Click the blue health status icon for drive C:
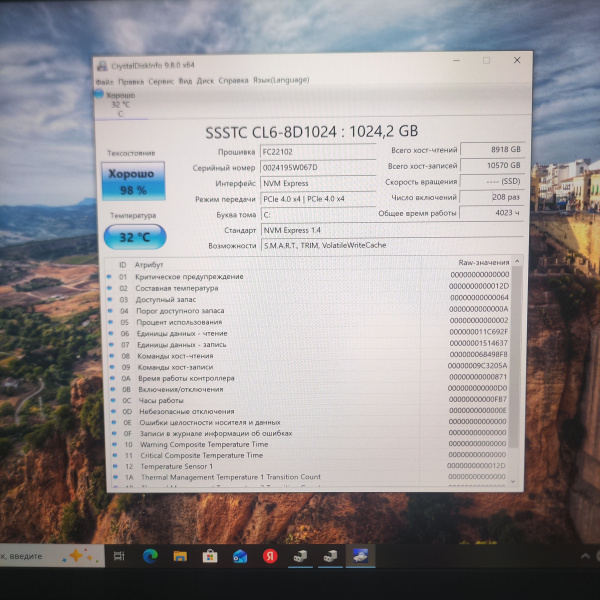 (x=99, y=94)
